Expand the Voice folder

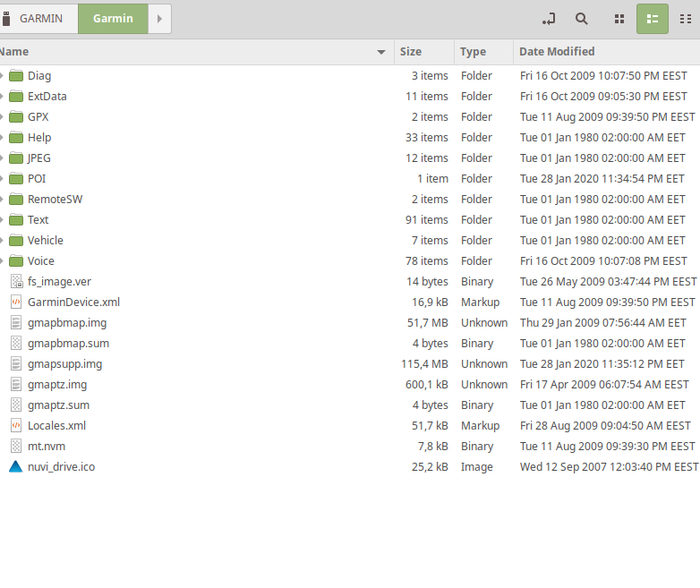click(2, 260)
